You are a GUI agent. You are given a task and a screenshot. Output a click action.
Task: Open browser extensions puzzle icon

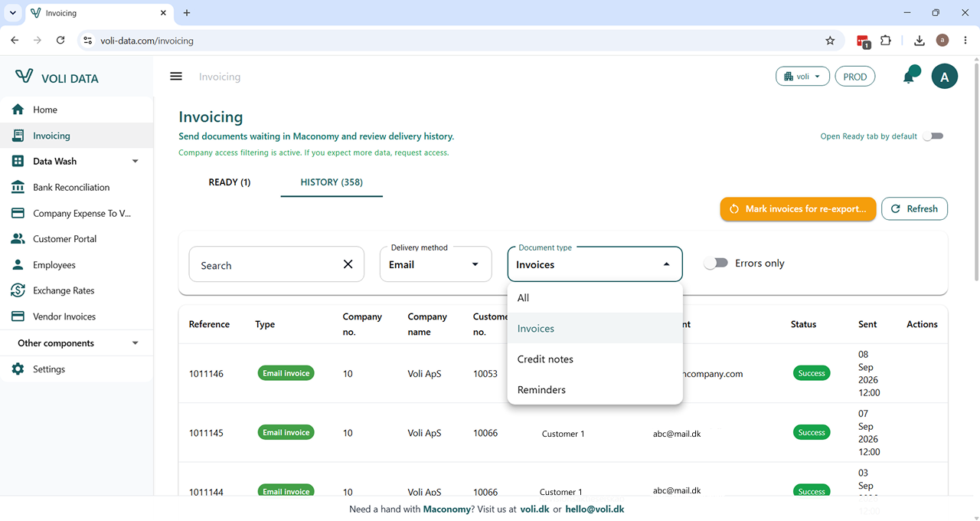886,41
